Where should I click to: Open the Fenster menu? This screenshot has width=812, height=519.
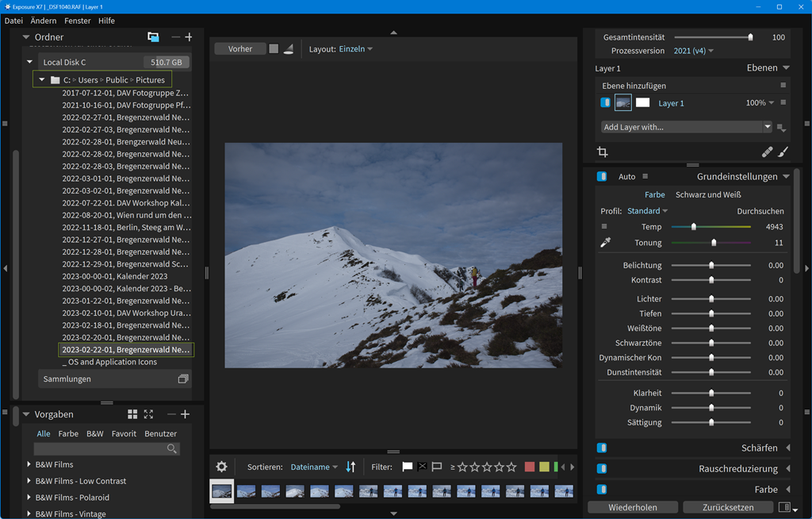[78, 21]
